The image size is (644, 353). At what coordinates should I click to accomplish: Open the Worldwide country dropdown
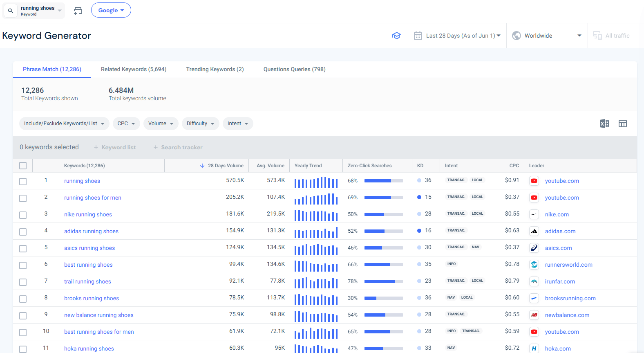click(547, 36)
